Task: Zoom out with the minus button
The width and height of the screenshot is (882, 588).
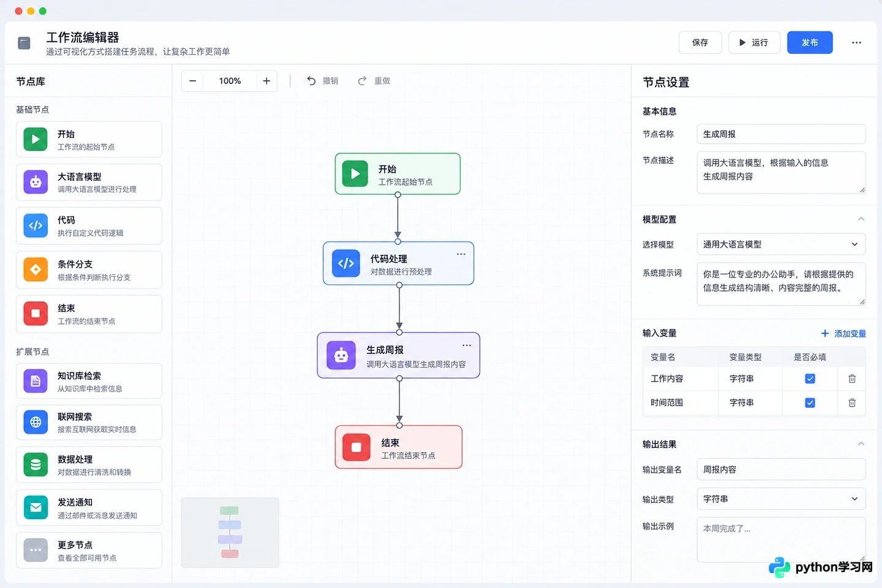Action: click(x=193, y=81)
